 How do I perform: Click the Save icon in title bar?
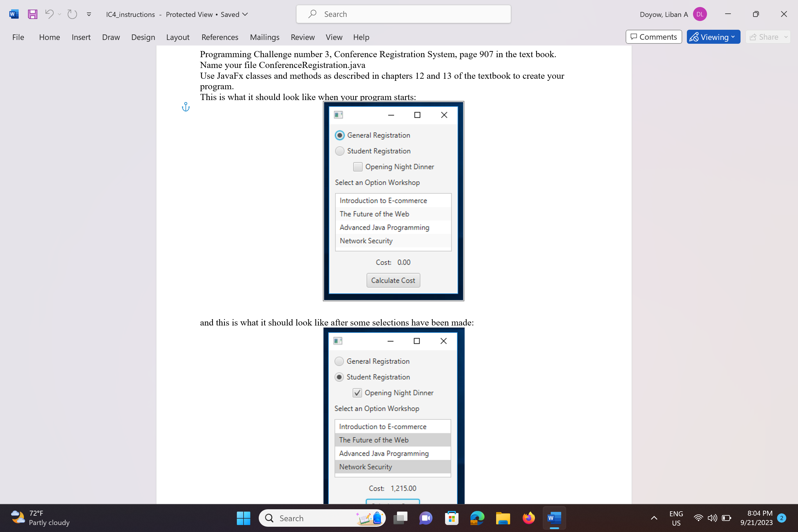tap(33, 14)
